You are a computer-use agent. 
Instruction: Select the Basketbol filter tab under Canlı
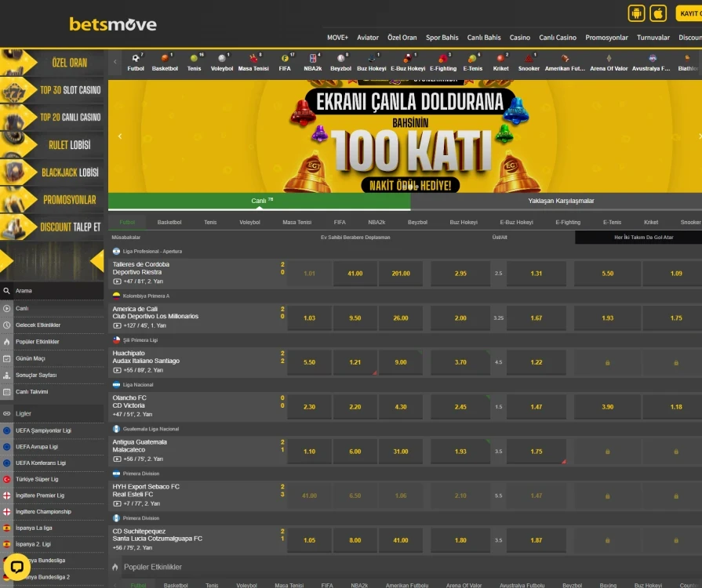pos(169,222)
